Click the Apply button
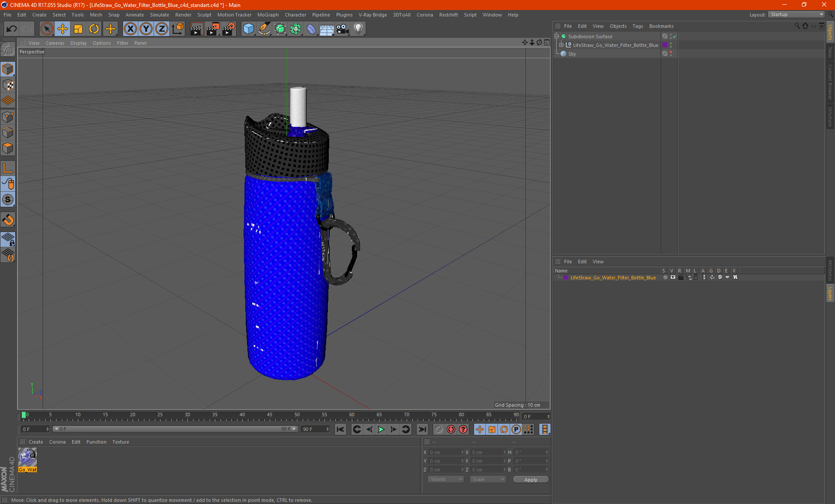 coord(531,480)
